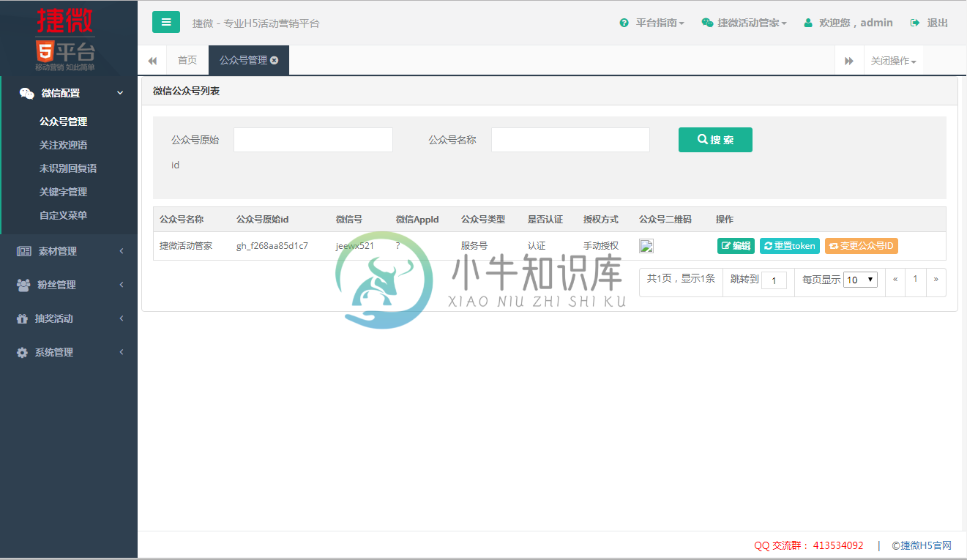Open the 捷微H5官网 link
Screen dimensions: 967x560
pos(926,545)
